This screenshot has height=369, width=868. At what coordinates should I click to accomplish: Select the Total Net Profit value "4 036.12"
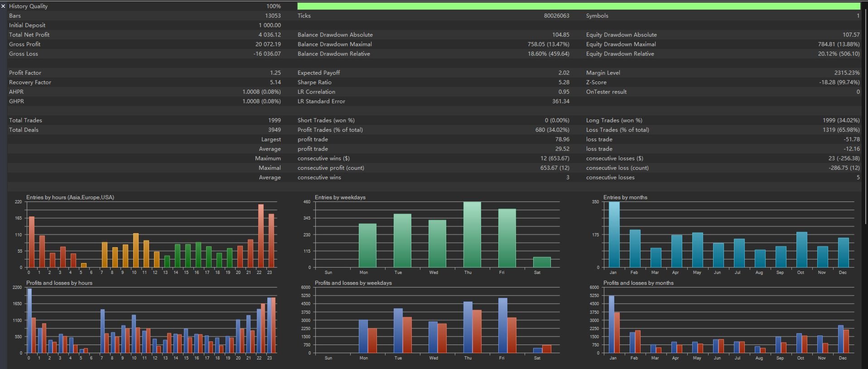coord(270,35)
